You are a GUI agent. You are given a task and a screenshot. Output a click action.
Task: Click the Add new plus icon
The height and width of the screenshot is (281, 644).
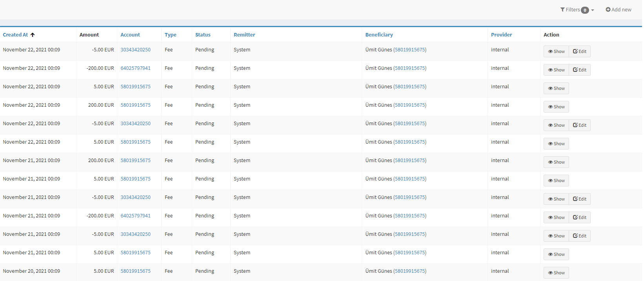pyautogui.click(x=608, y=10)
